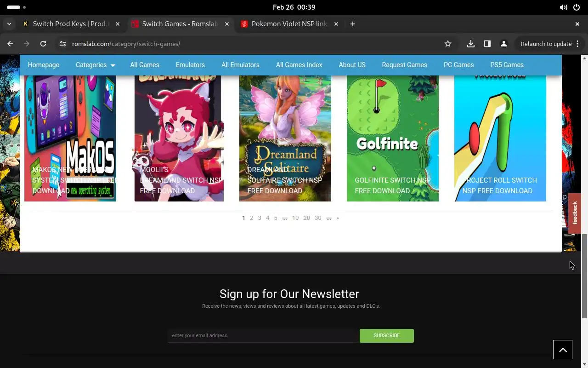This screenshot has height=368, width=588.
Task: Open the Activities overview pill in top bar
Action: (x=17, y=7)
